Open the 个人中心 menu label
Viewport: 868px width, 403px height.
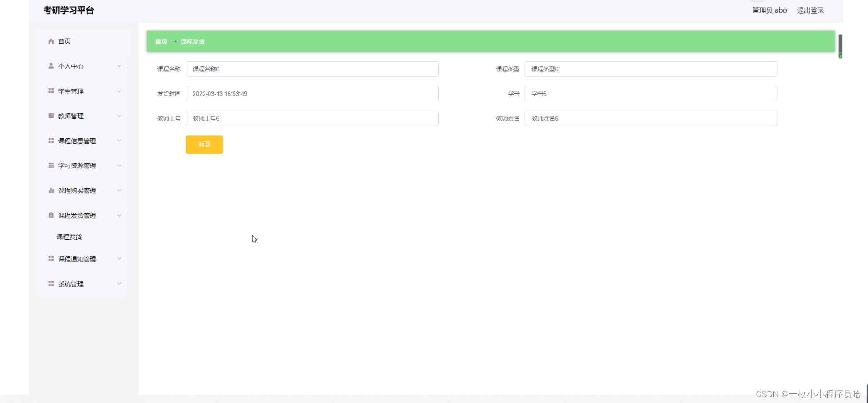70,66
